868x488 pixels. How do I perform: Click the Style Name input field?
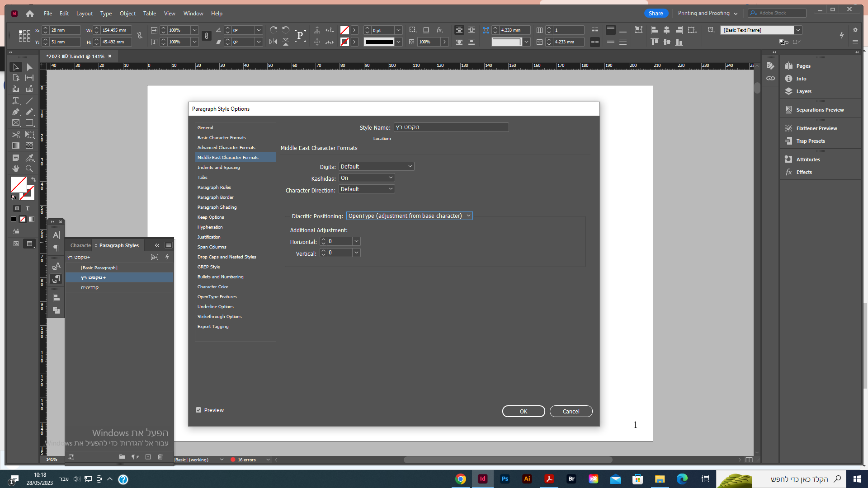(451, 127)
